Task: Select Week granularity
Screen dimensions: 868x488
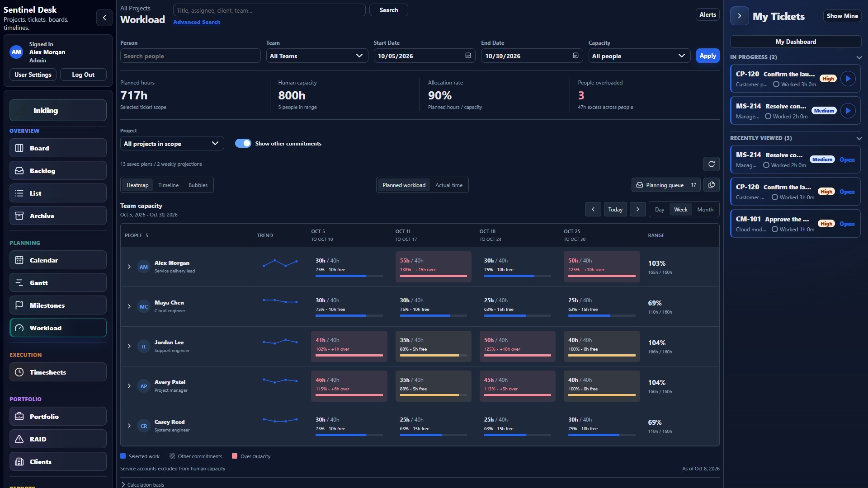Action: click(x=680, y=210)
